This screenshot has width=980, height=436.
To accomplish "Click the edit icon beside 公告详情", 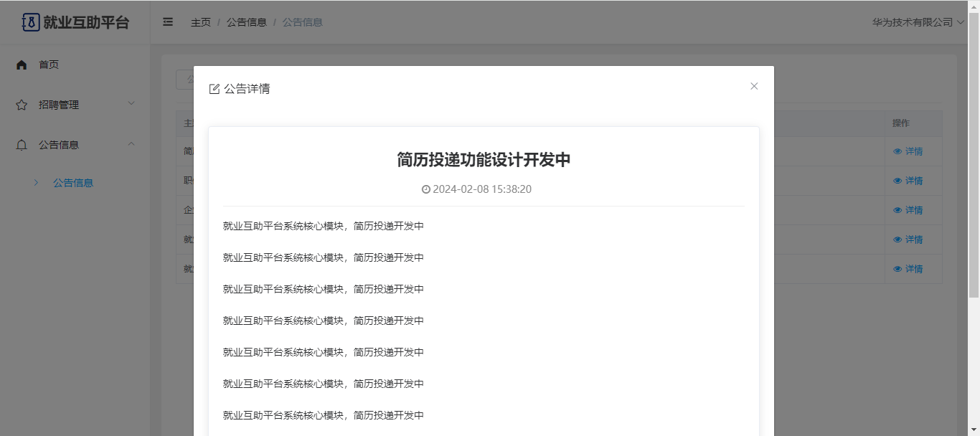I will [x=214, y=89].
